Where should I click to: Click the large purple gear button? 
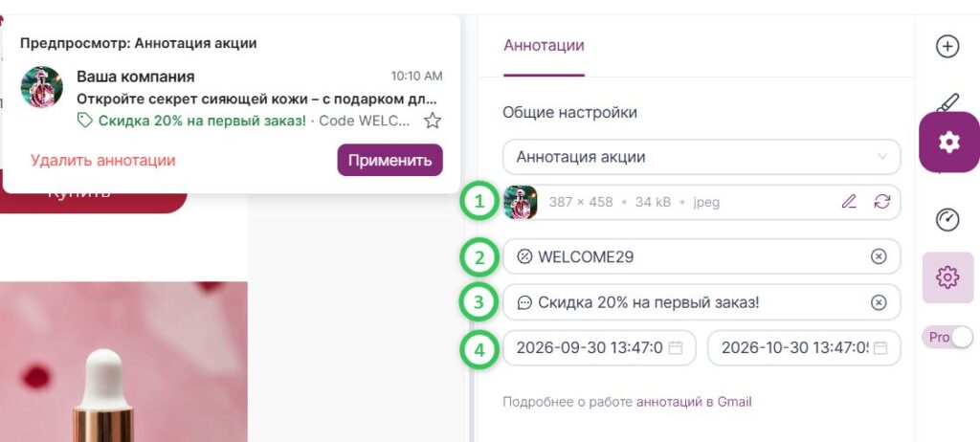tap(948, 143)
